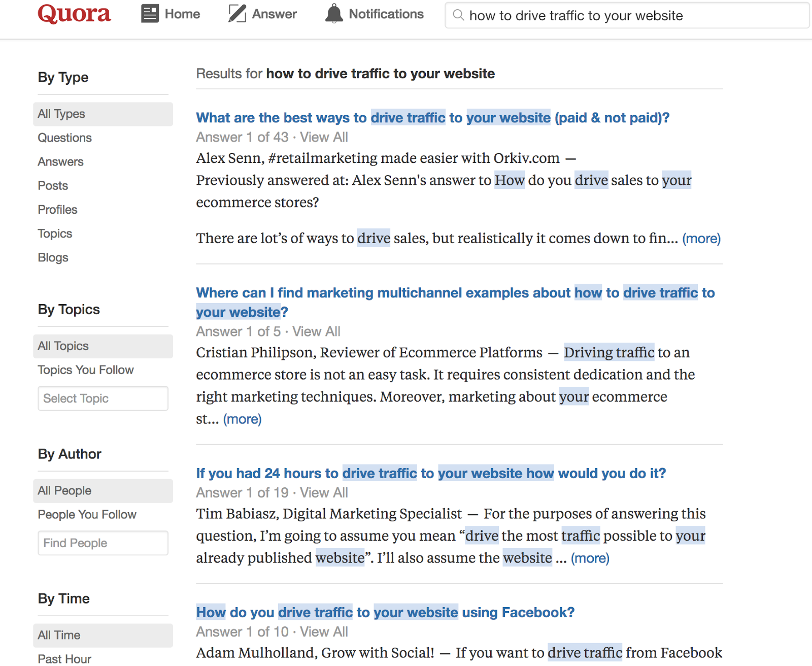812x666 pixels.
Task: Open marketing multichannel examples question
Action: click(x=455, y=302)
